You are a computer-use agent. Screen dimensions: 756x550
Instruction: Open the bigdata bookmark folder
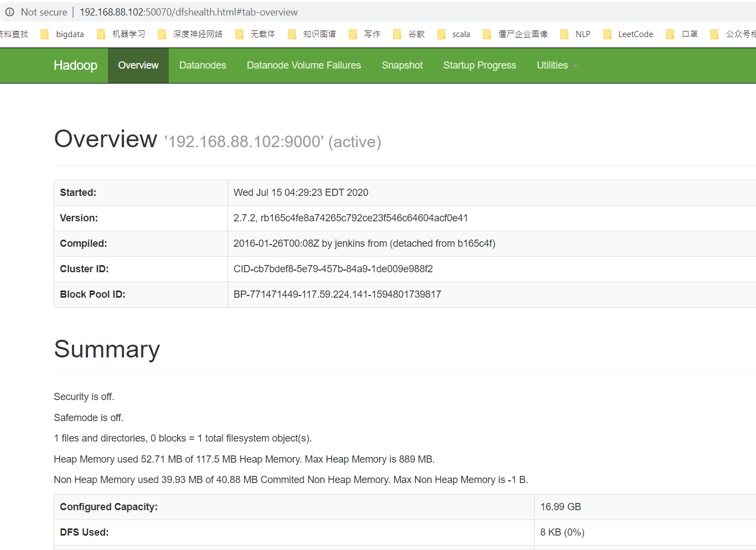(x=63, y=34)
